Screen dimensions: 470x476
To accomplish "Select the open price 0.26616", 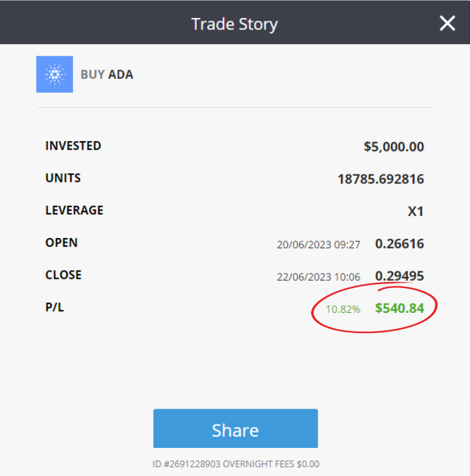I will click(399, 243).
